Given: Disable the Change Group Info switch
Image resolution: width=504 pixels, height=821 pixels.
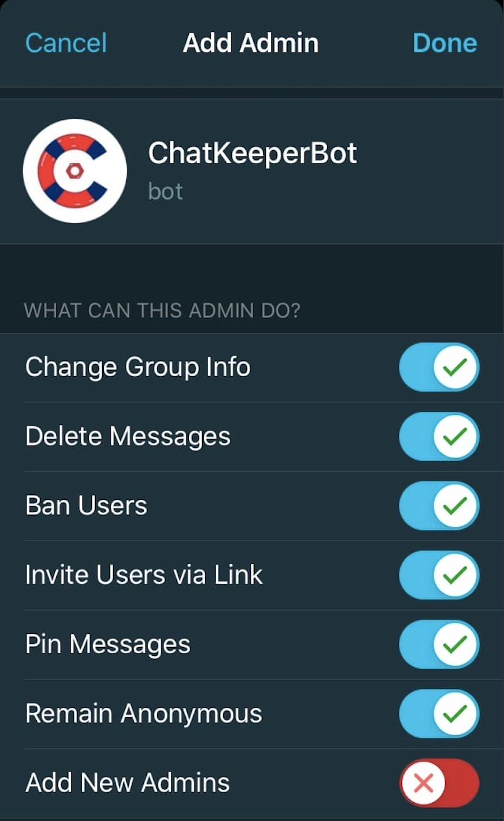Looking at the screenshot, I should (439, 367).
